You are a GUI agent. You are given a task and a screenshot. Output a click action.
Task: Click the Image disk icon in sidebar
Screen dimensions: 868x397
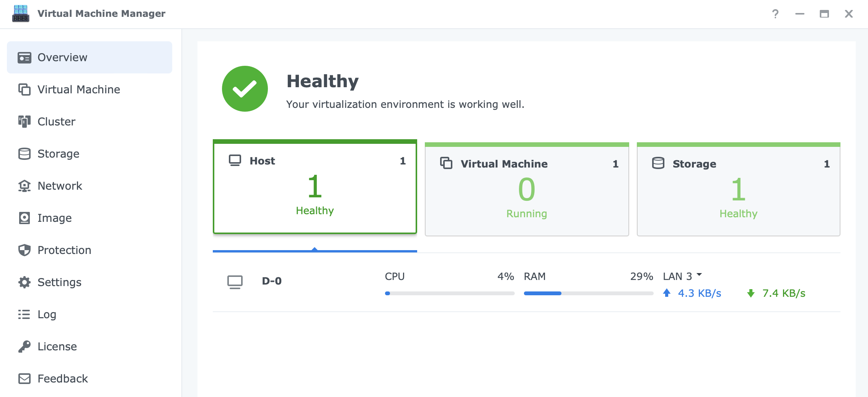tap(24, 218)
